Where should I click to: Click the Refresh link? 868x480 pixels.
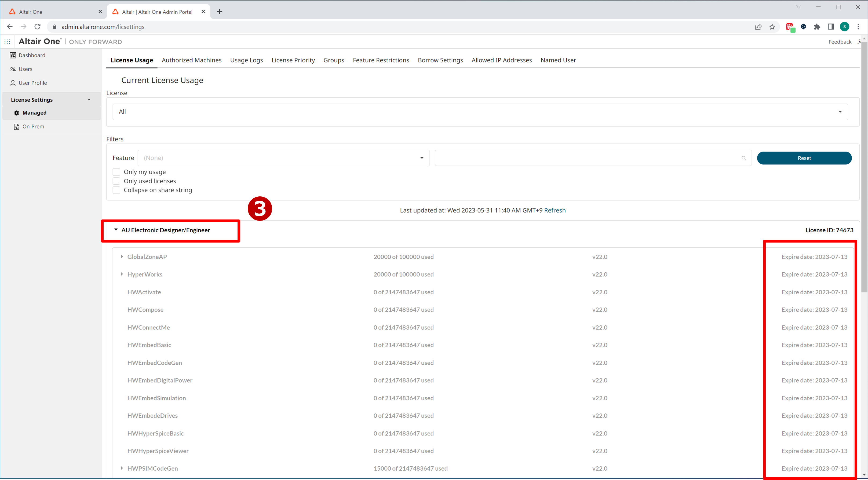555,210
